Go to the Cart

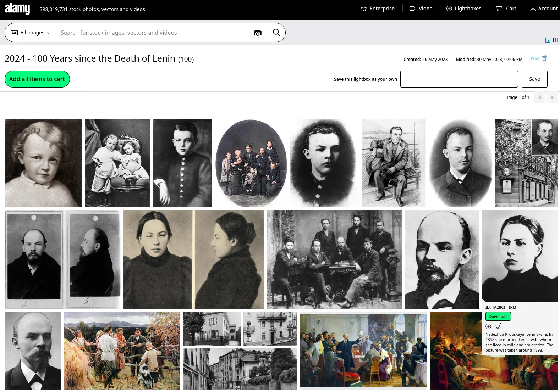pos(506,9)
